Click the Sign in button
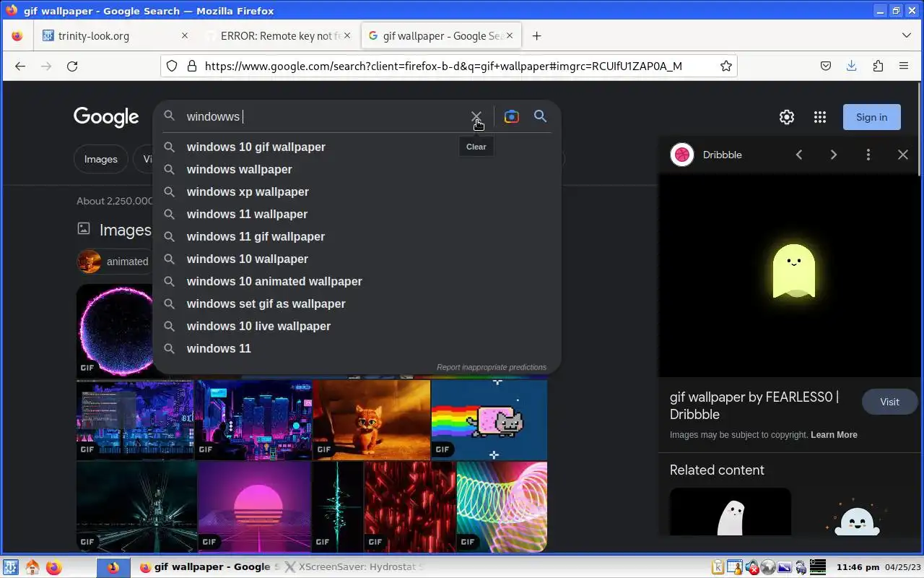 click(x=871, y=117)
